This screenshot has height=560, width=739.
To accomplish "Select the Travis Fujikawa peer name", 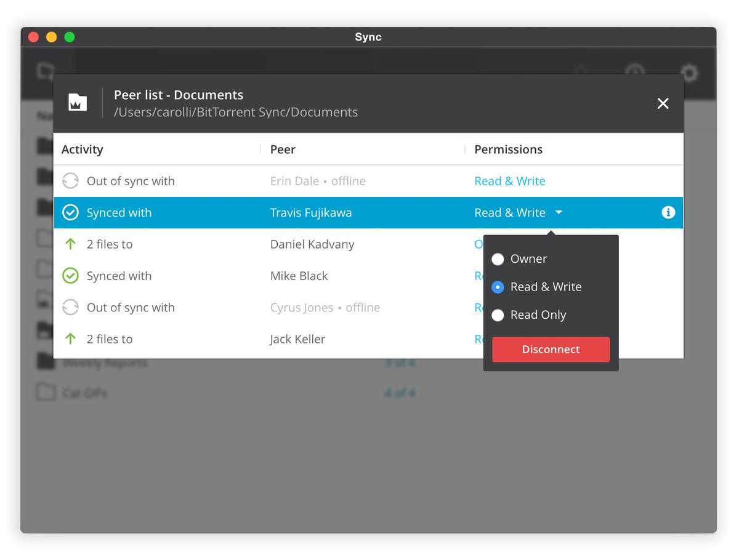I will click(311, 212).
